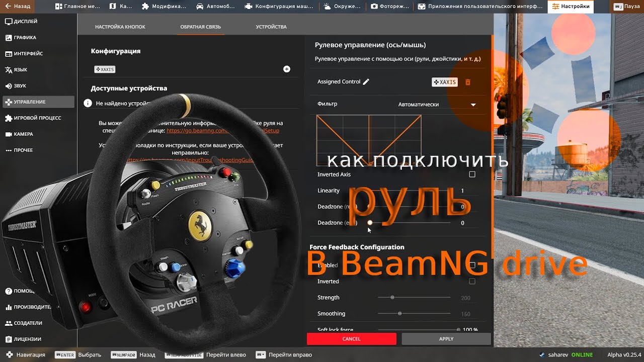Open the Фоторежим tab

[x=389, y=7]
